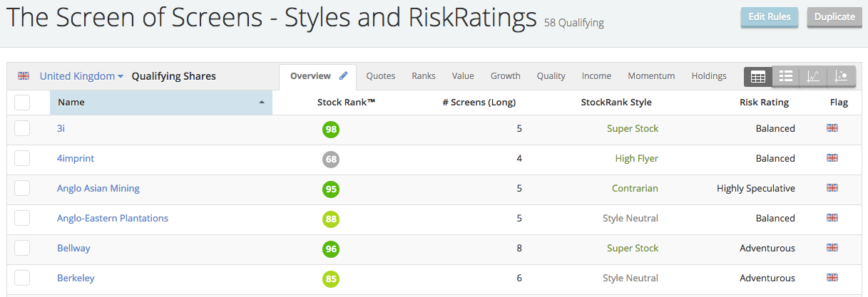This screenshot has height=297, width=868.
Task: Click the flag icon in Bellway row
Action: 832,248
